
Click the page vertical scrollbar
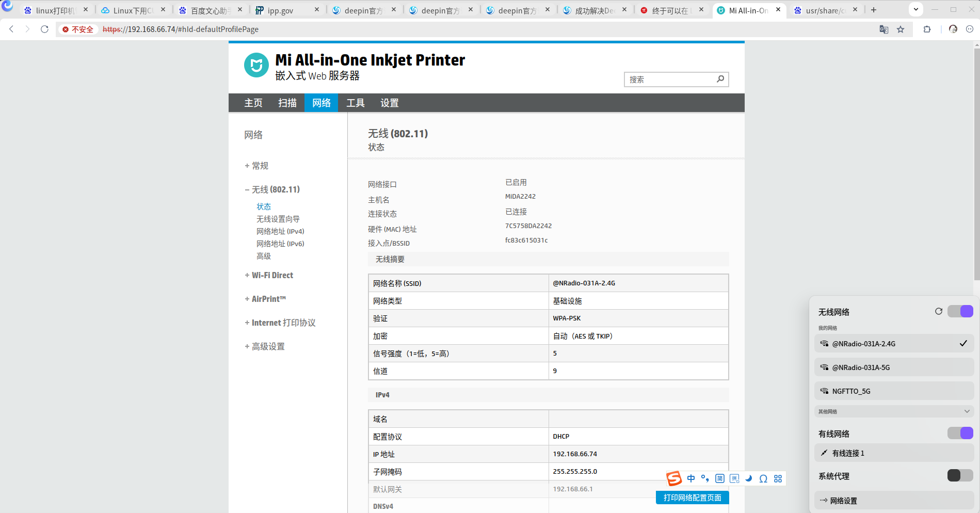click(976, 165)
